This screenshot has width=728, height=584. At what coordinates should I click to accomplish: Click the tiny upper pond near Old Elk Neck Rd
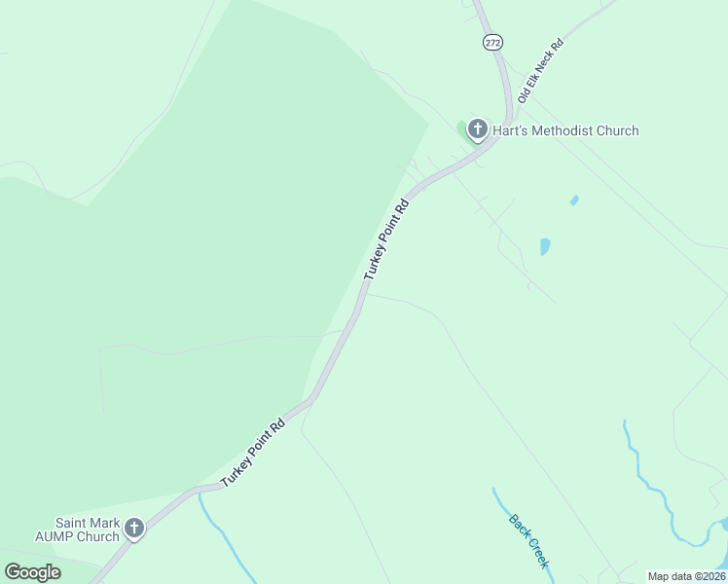click(574, 201)
